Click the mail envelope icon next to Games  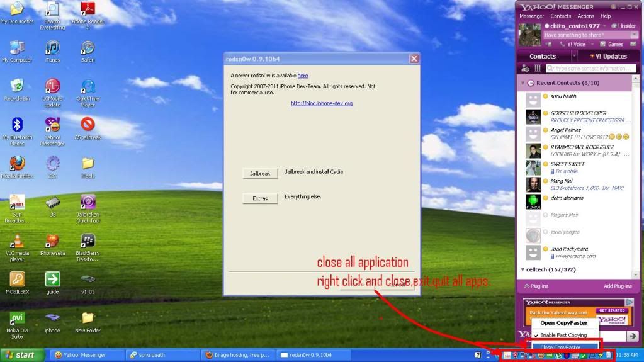point(633,44)
